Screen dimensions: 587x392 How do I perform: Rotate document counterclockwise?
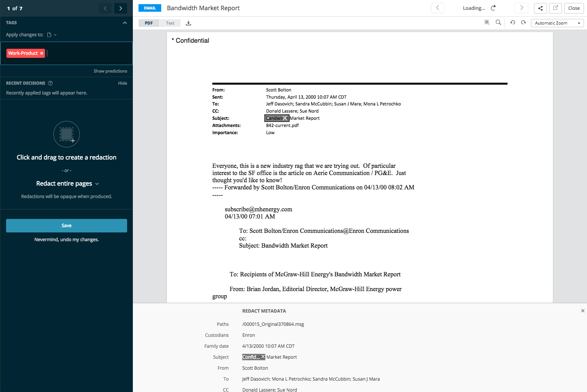point(512,22)
